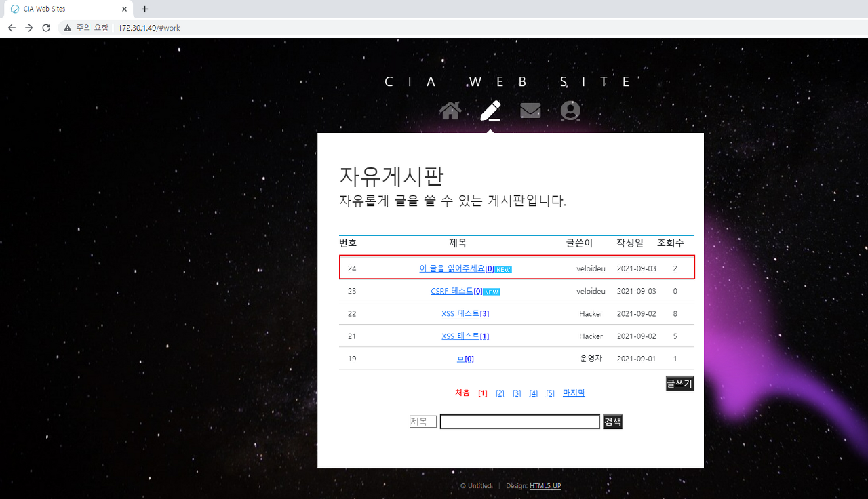868x499 pixels.
Task: Open post 'CSRF 테스트'
Action: click(456, 291)
